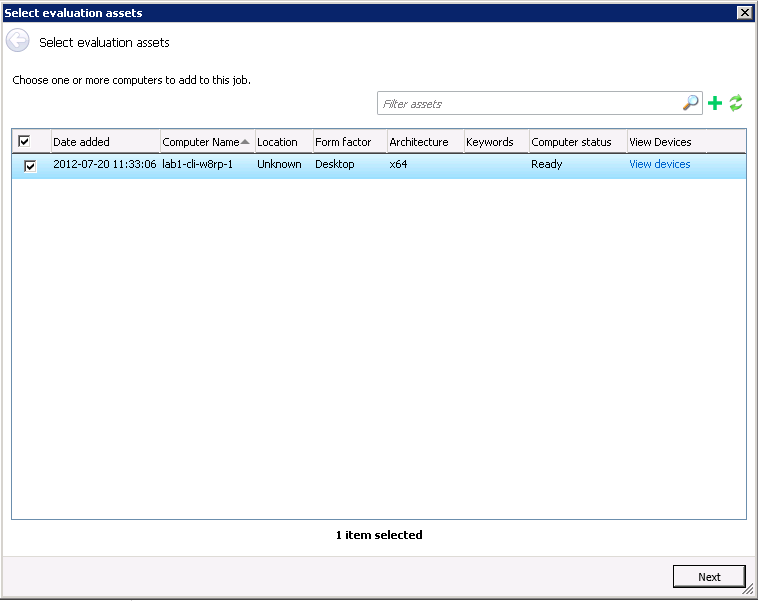Uncheck the lab1-cli-w8rp-1 row checkbox

pyautogui.click(x=30, y=166)
